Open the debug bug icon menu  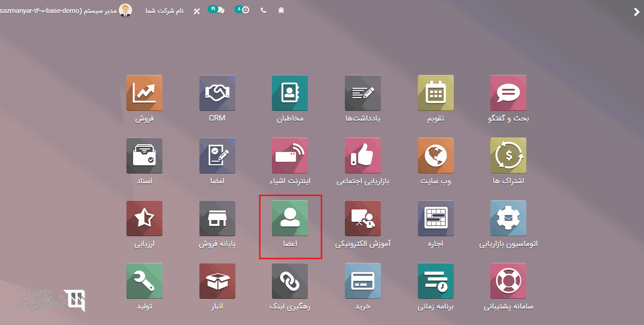[281, 10]
